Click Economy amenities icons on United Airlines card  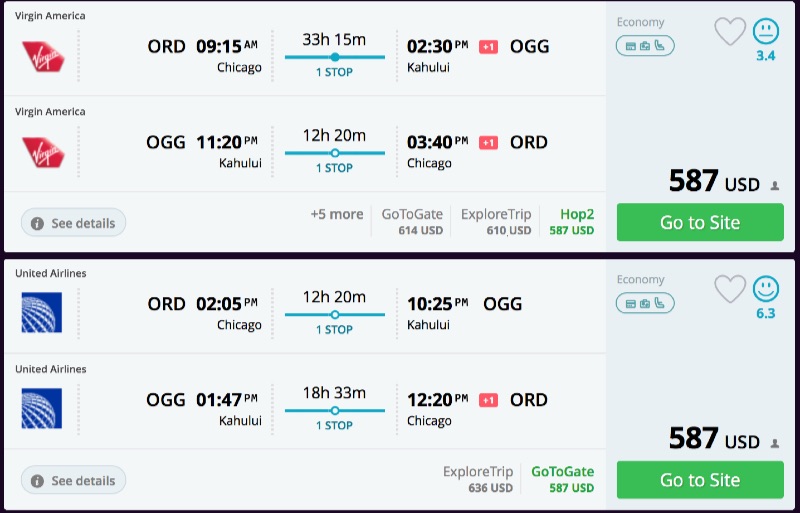click(645, 304)
